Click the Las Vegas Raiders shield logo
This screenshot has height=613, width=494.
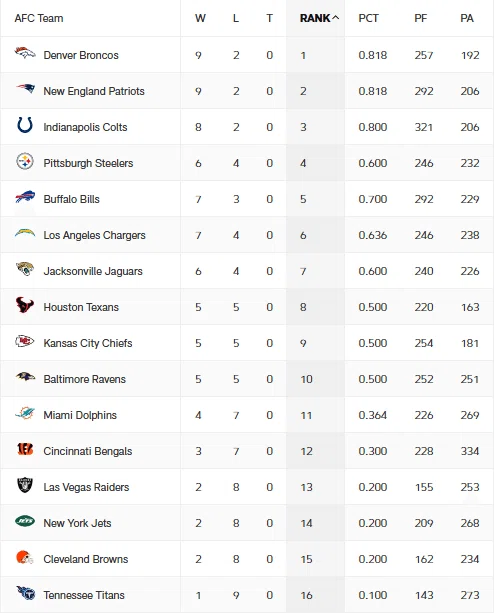coord(25,485)
